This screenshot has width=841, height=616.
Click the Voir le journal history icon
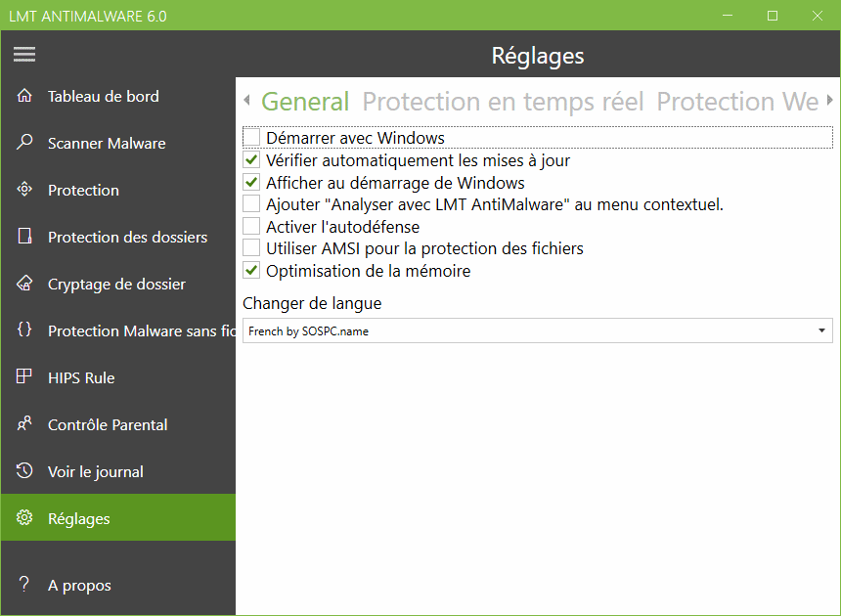point(24,470)
